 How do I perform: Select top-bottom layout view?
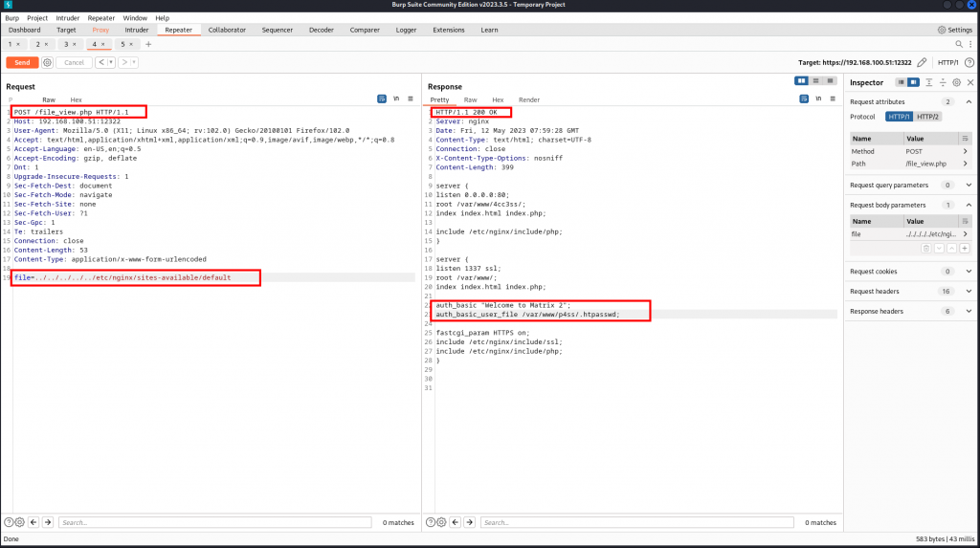click(x=815, y=80)
